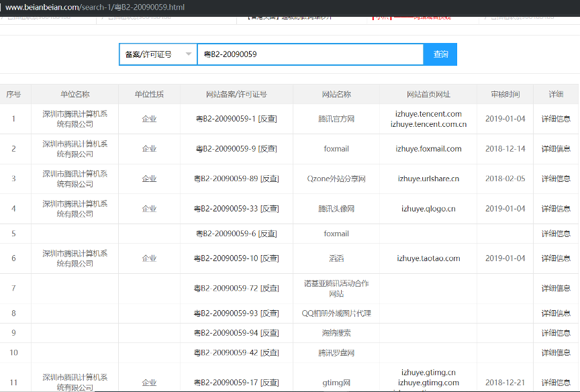
Task: Click the site name 腾讯头像网
Action: click(x=336, y=209)
